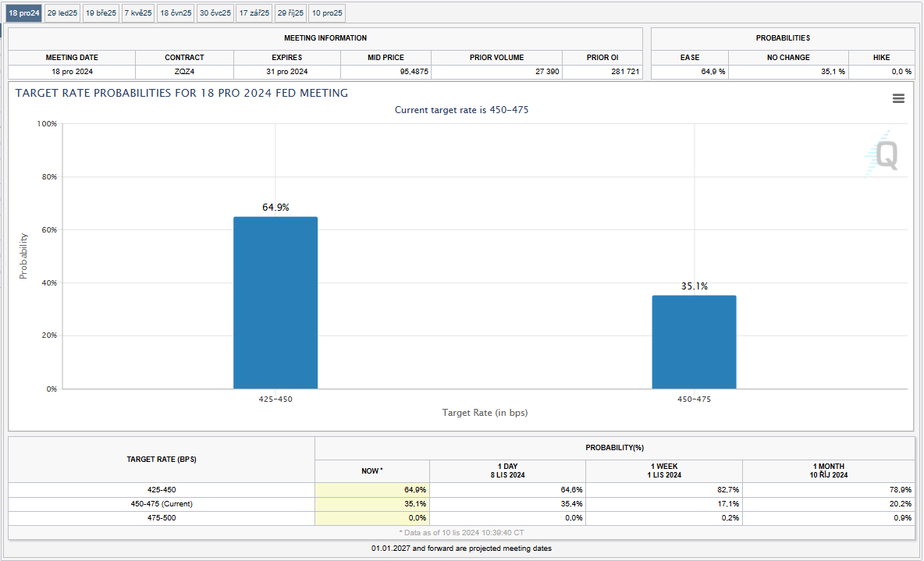Click the TARGET RATE (BPS) table header
The height and width of the screenshot is (561, 924).
click(x=162, y=460)
